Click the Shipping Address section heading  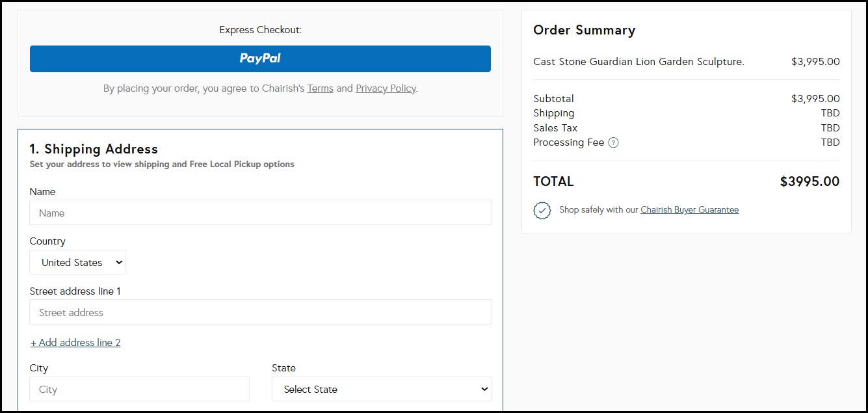(94, 149)
